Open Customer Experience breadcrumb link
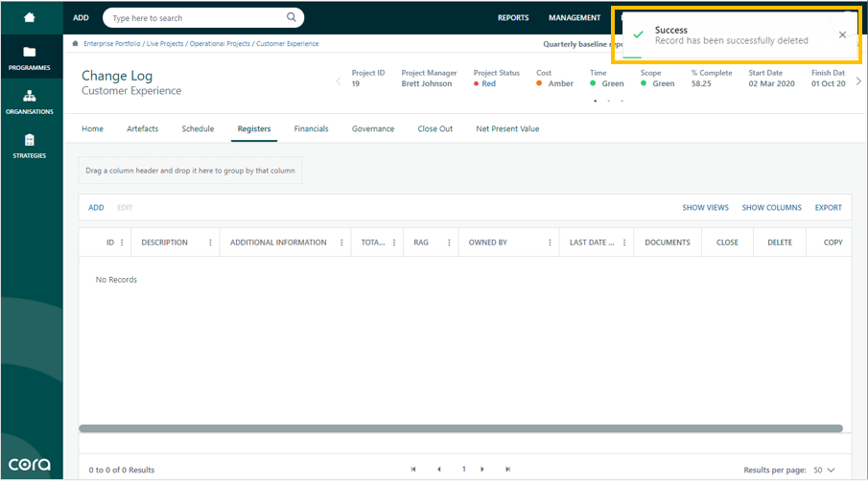This screenshot has height=484, width=868. point(288,44)
